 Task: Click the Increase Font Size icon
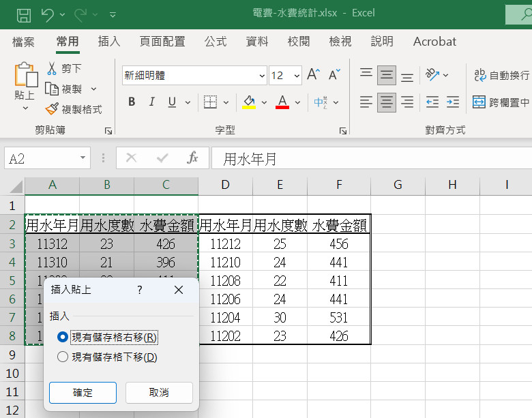[x=313, y=75]
